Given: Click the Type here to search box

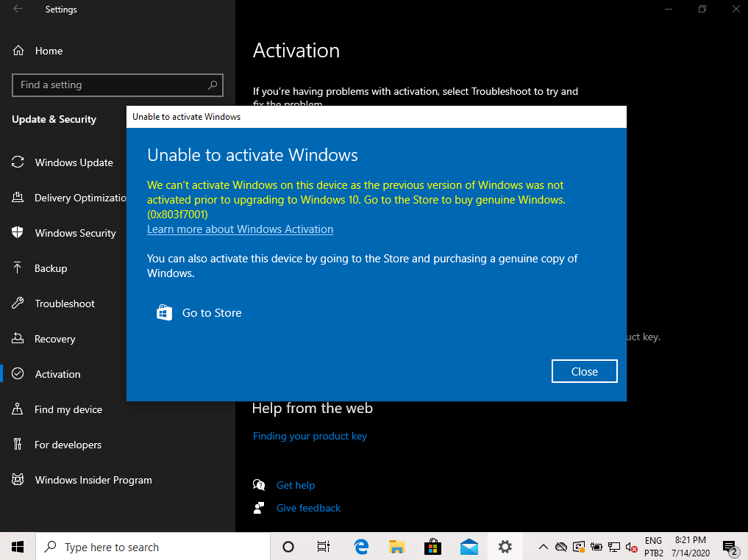Looking at the screenshot, I should click(153, 547).
